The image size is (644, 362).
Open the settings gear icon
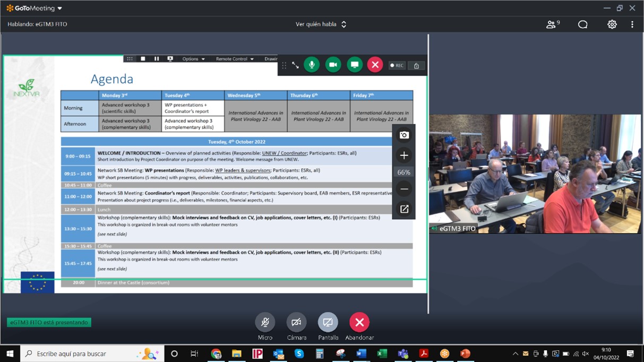[612, 24]
